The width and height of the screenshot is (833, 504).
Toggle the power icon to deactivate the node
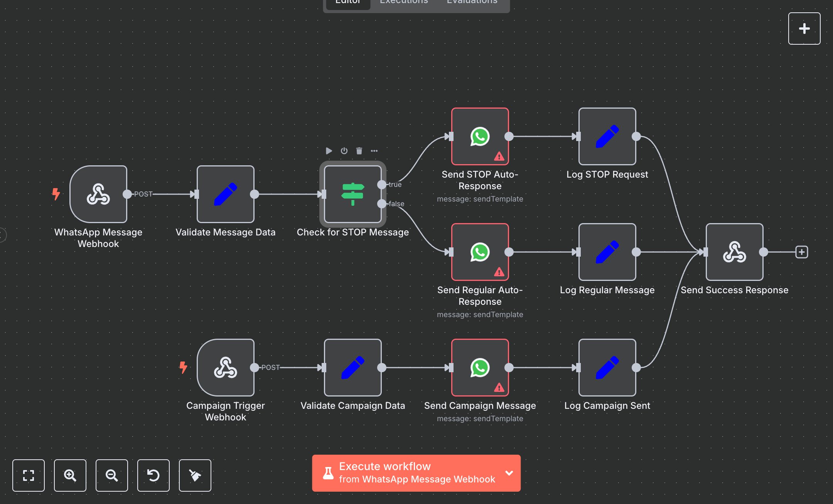(x=344, y=151)
